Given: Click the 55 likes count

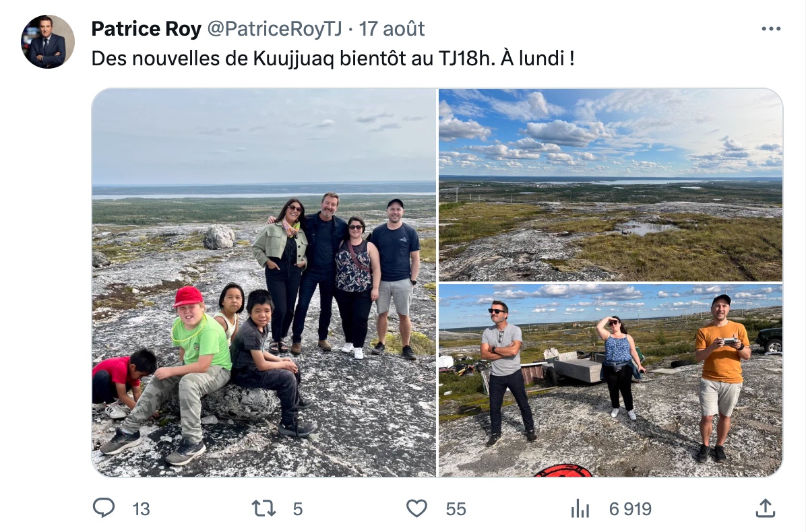Looking at the screenshot, I should (x=456, y=509).
